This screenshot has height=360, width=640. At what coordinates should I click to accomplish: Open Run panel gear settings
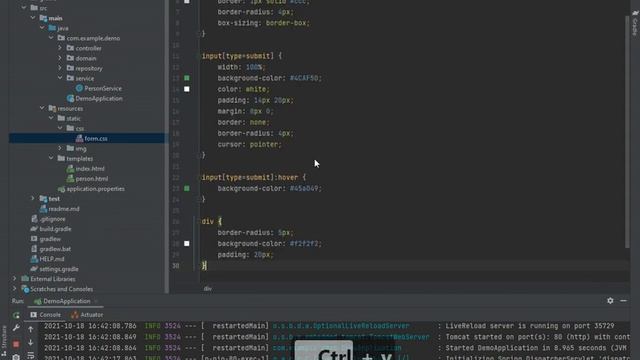[x=610, y=300]
